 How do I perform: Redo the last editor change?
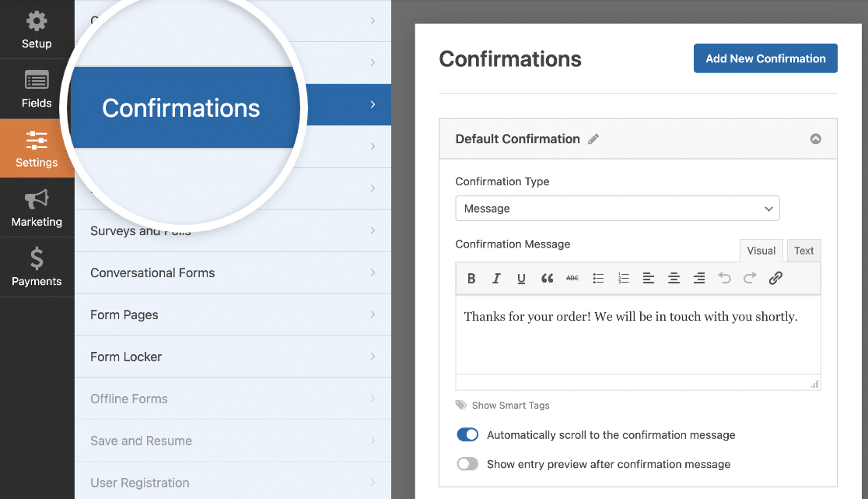750,278
